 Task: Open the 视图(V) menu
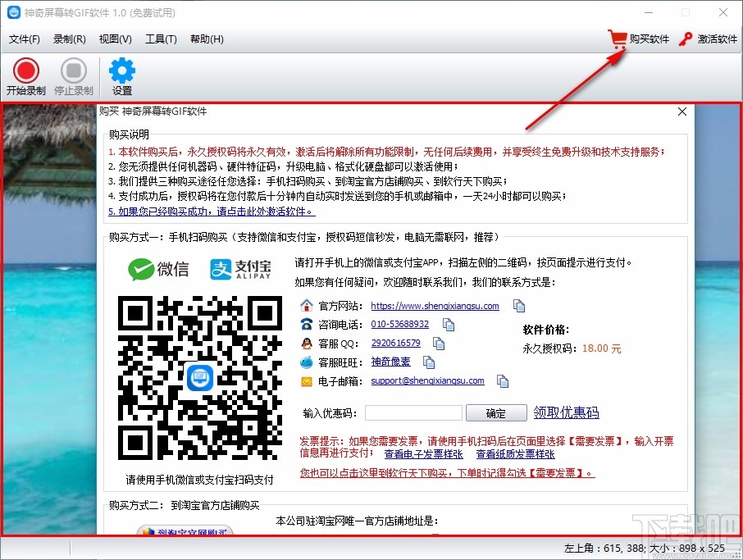point(115,39)
